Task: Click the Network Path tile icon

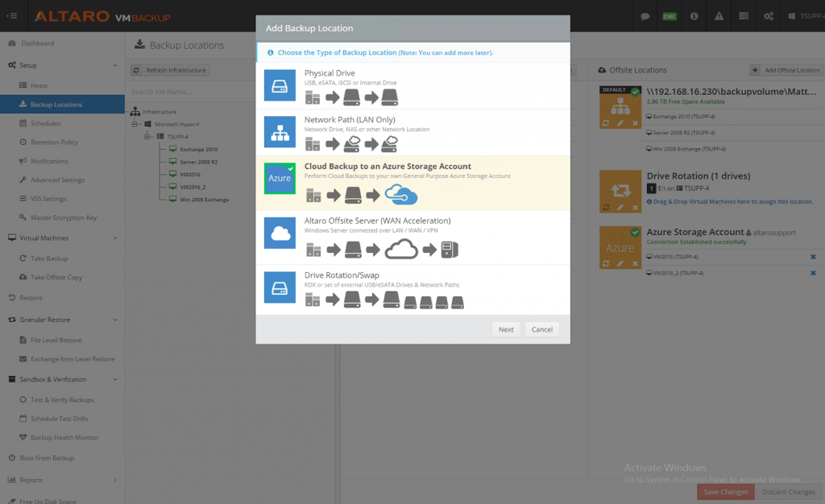Action: (x=280, y=132)
